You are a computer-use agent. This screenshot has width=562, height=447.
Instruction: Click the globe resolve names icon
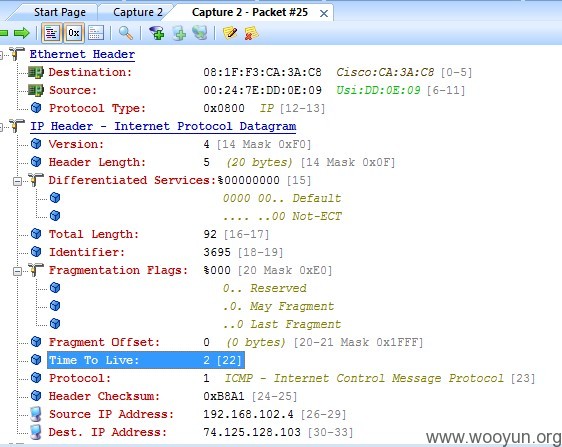[200, 33]
